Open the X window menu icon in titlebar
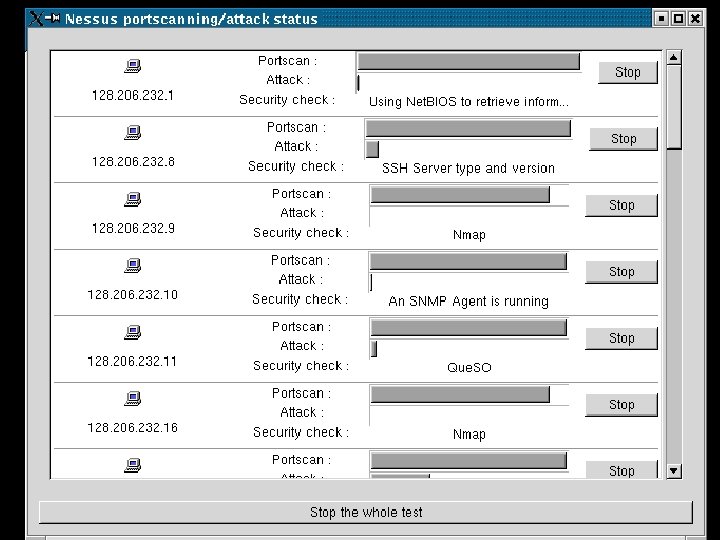This screenshot has width=720, height=540. (x=36, y=18)
